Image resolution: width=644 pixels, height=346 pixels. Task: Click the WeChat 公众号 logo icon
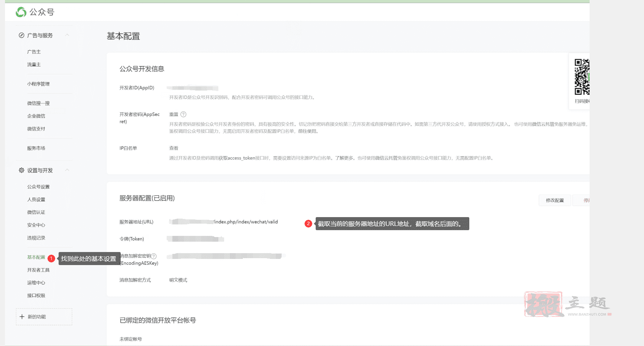(21, 12)
